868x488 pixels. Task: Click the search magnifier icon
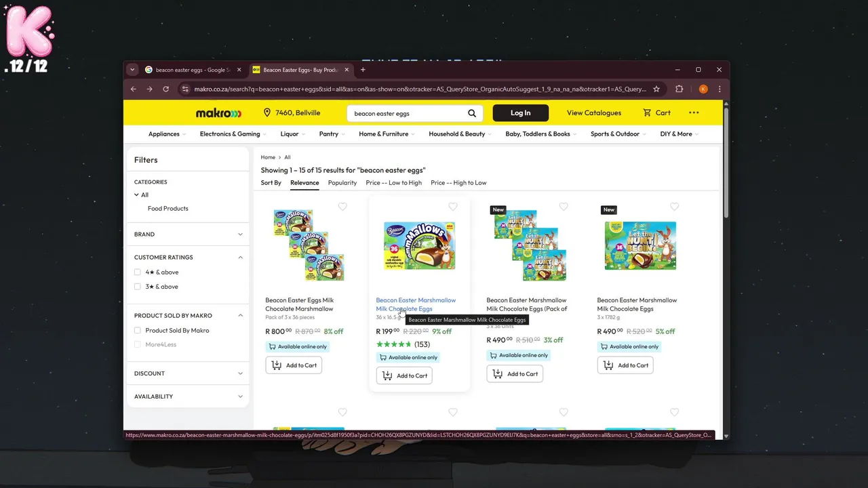tap(472, 113)
